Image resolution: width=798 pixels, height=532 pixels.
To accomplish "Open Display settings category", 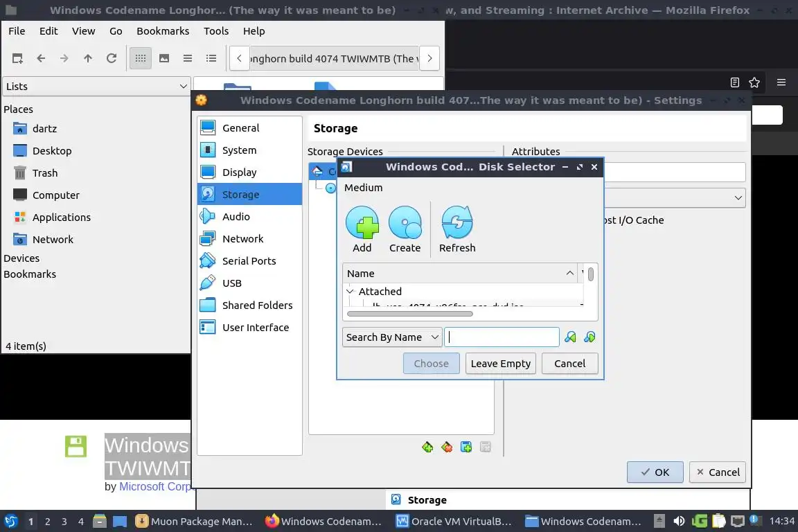I will pos(249,172).
